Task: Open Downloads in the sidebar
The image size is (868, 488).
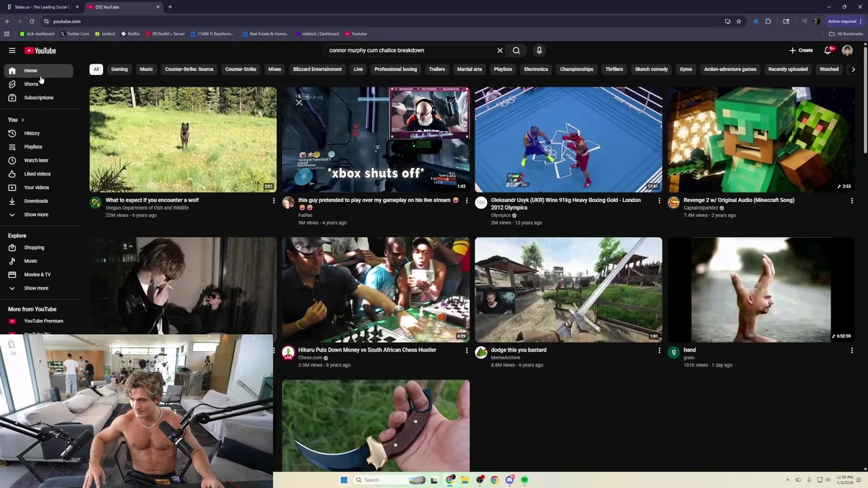Action: pos(36,201)
